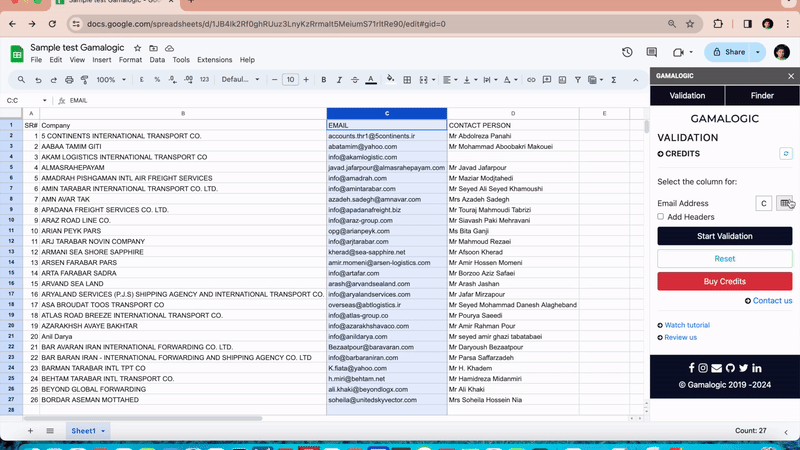800x450 pixels.
Task: Open the comments history icon
Action: (653, 52)
